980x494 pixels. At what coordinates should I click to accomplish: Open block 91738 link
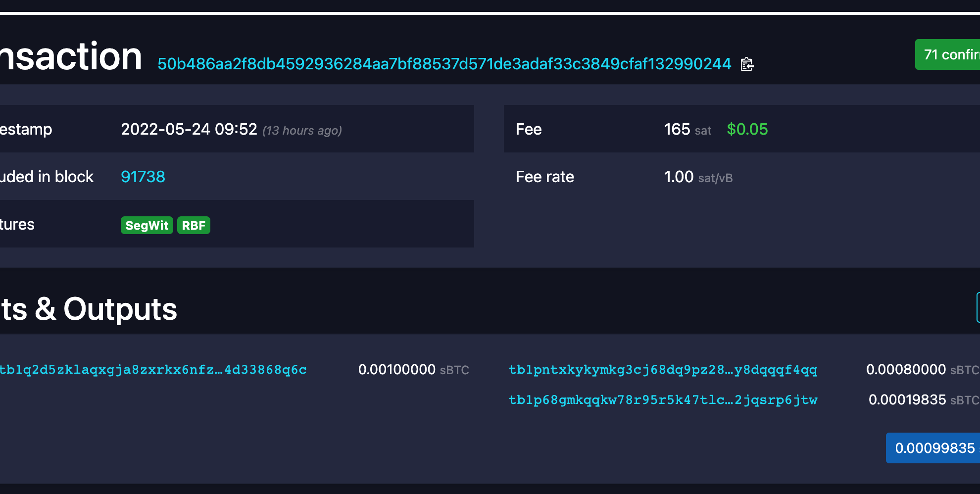tap(143, 177)
